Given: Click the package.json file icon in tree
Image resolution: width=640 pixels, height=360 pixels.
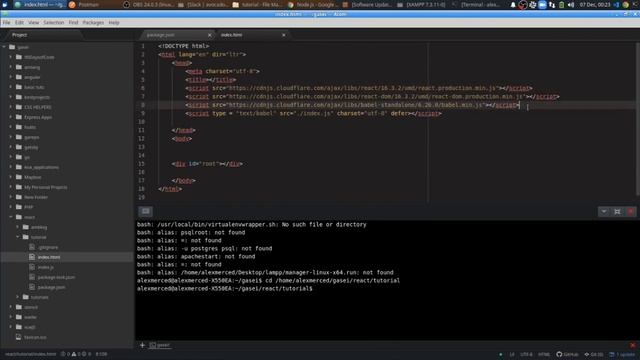Looking at the screenshot, I should click(32, 287).
